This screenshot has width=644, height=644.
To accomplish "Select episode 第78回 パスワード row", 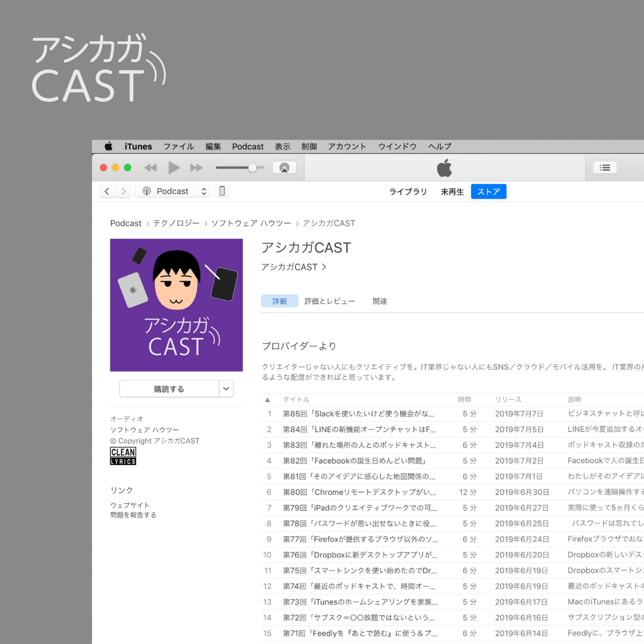I will click(x=453, y=523).
